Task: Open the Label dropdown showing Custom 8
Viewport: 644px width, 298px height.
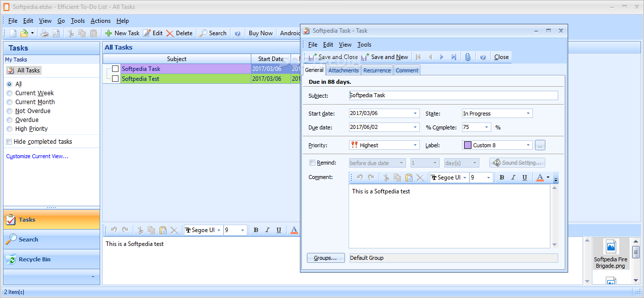Action: click(x=528, y=145)
